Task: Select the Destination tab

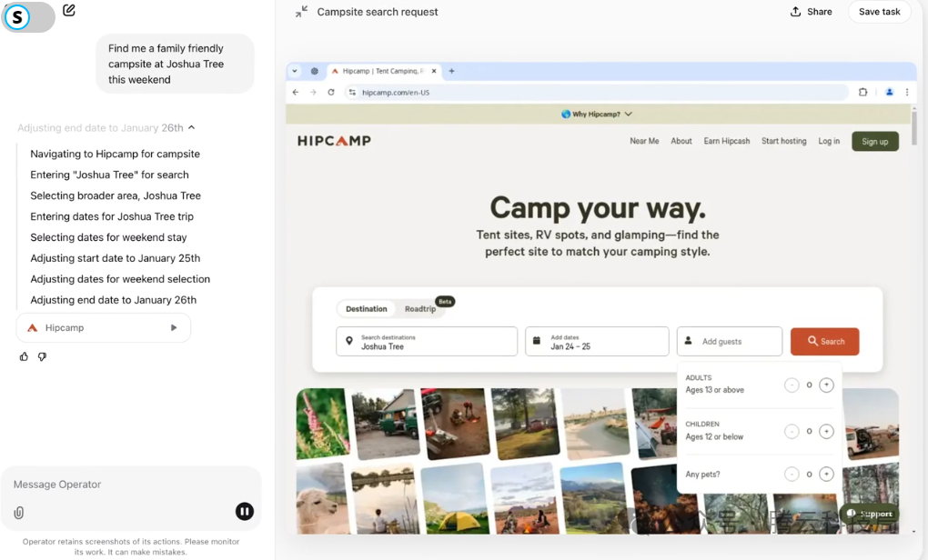Action: coord(367,309)
